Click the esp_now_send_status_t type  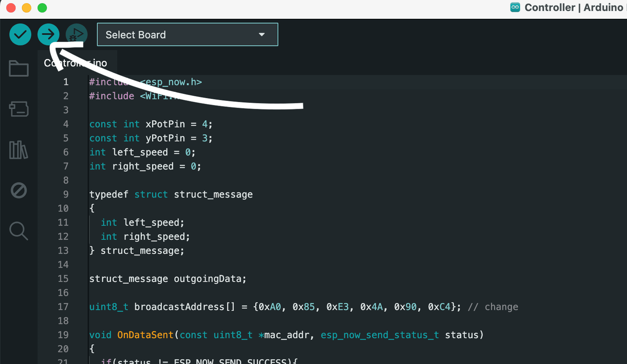point(380,335)
